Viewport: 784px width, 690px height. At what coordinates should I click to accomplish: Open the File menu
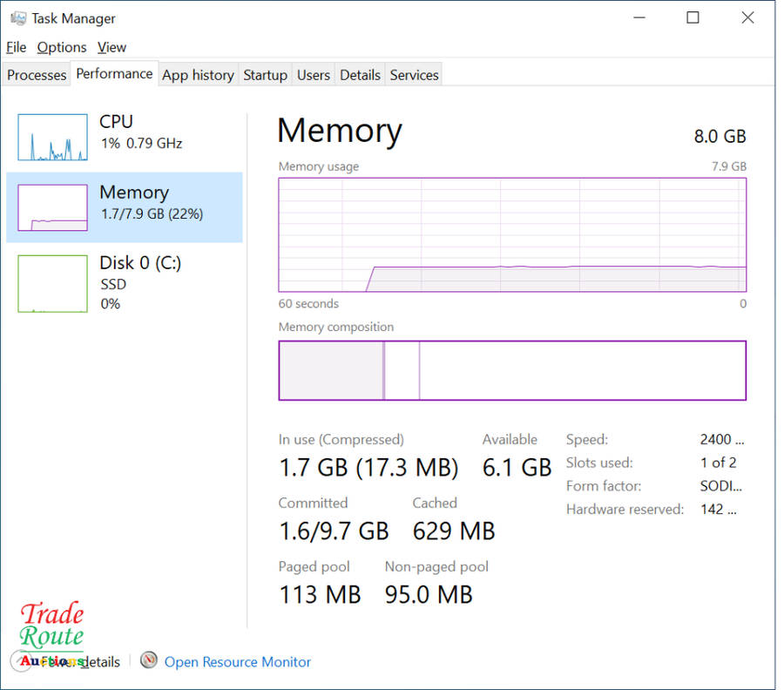17,47
